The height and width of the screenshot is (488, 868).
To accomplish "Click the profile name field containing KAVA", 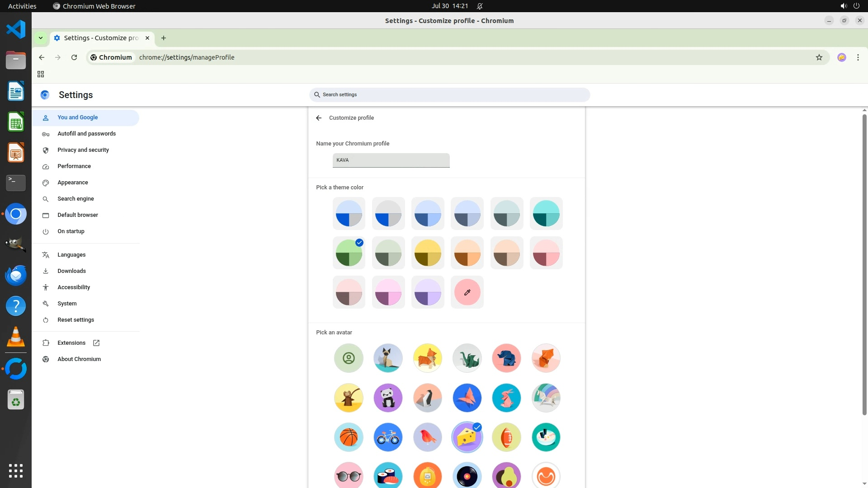I will (x=391, y=160).
